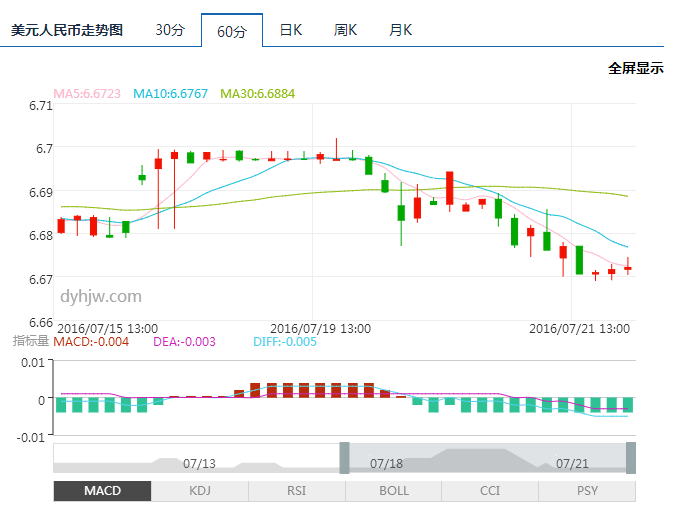Click the 07/13 area in range navigator
Image resolution: width=679 pixels, height=505 pixels.
tap(200, 463)
